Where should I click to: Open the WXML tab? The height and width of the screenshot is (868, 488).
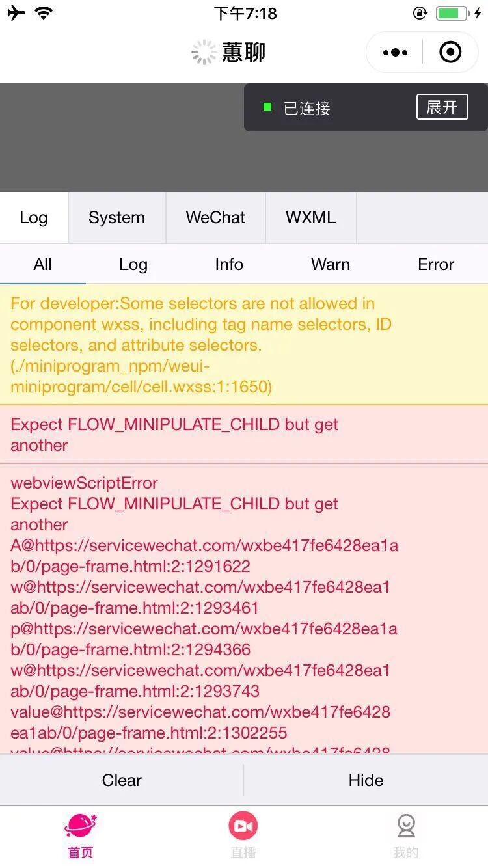310,218
